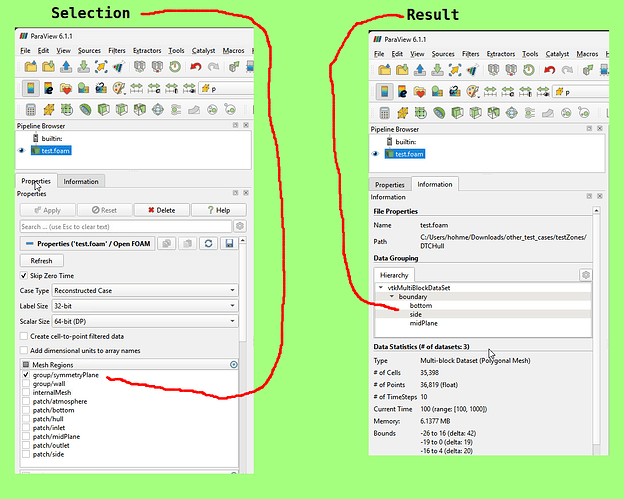Click Help button in Properties panel
624x499 pixels.
click(219, 210)
